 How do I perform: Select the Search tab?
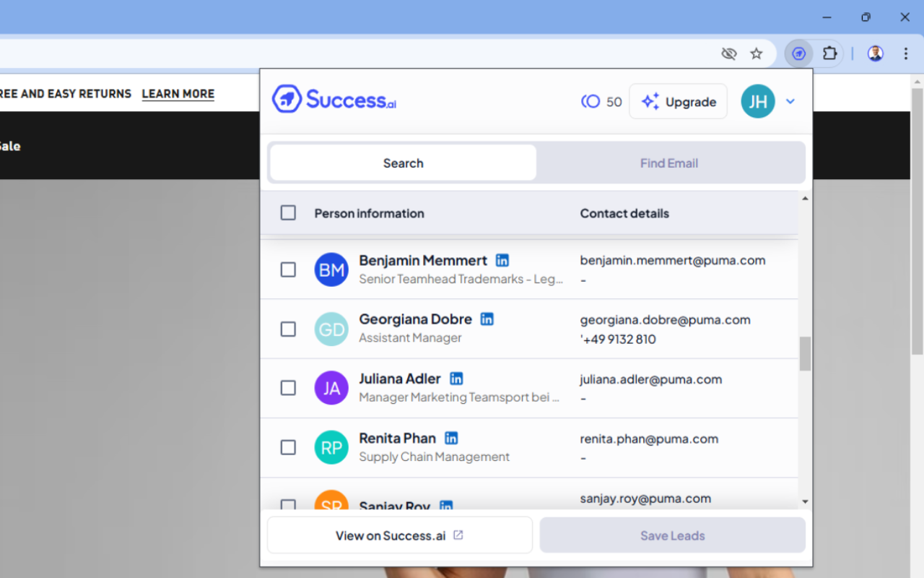[x=402, y=163]
